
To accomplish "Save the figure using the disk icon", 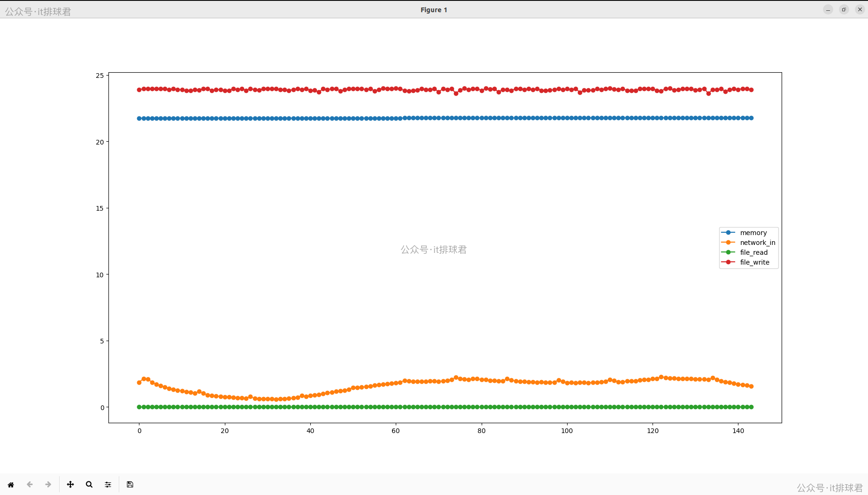I will point(130,485).
